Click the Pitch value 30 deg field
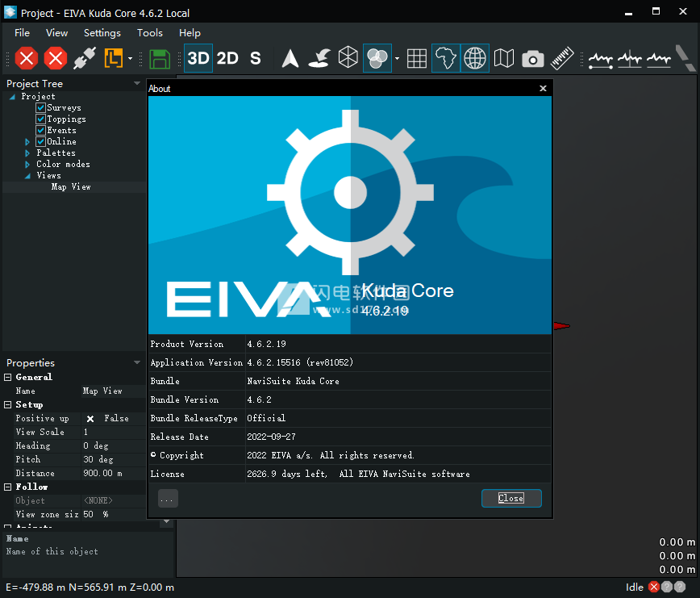The image size is (700, 598). [114, 459]
